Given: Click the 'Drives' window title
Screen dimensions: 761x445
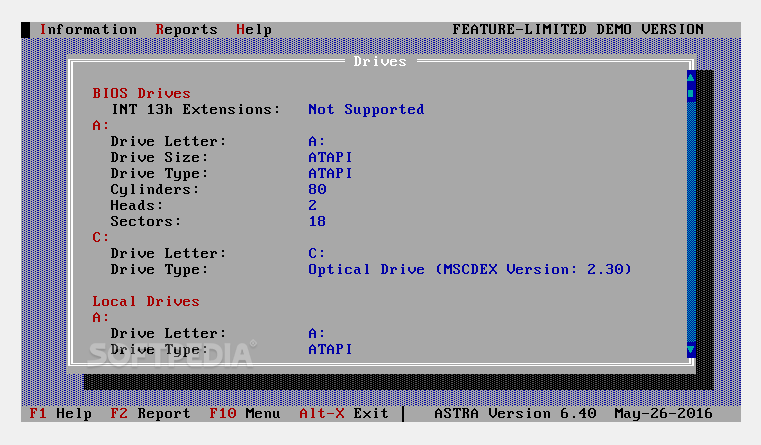Looking at the screenshot, I should (380, 62).
